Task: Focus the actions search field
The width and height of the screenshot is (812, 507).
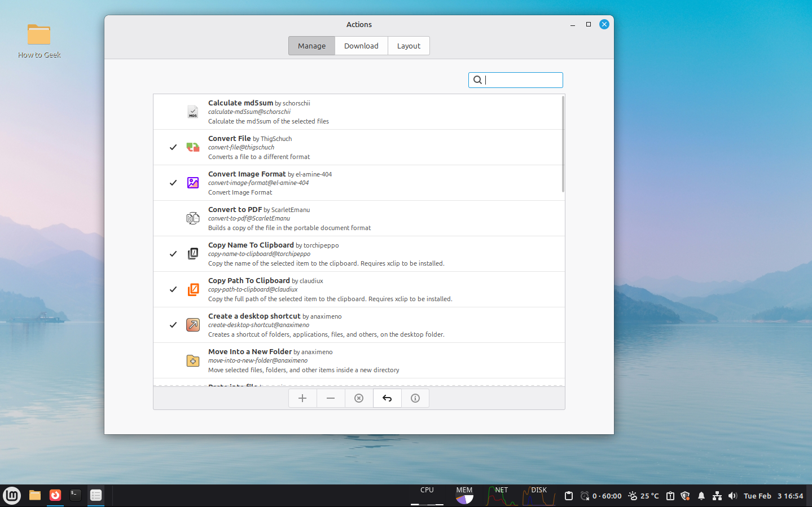Action: pyautogui.click(x=515, y=80)
